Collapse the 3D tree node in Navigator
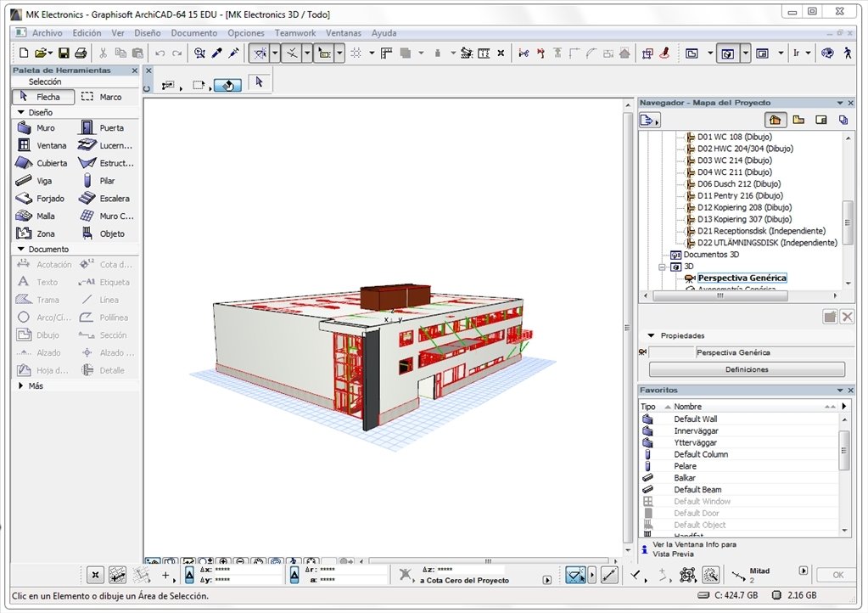 [x=662, y=267]
